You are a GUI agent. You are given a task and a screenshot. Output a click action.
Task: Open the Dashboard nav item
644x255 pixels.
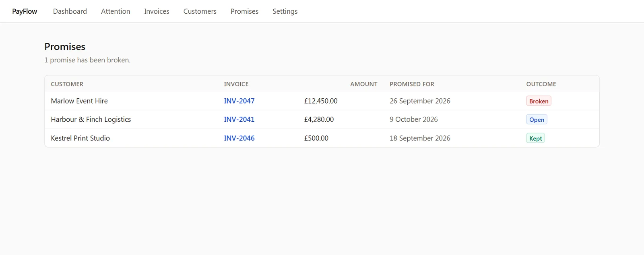[x=70, y=11]
